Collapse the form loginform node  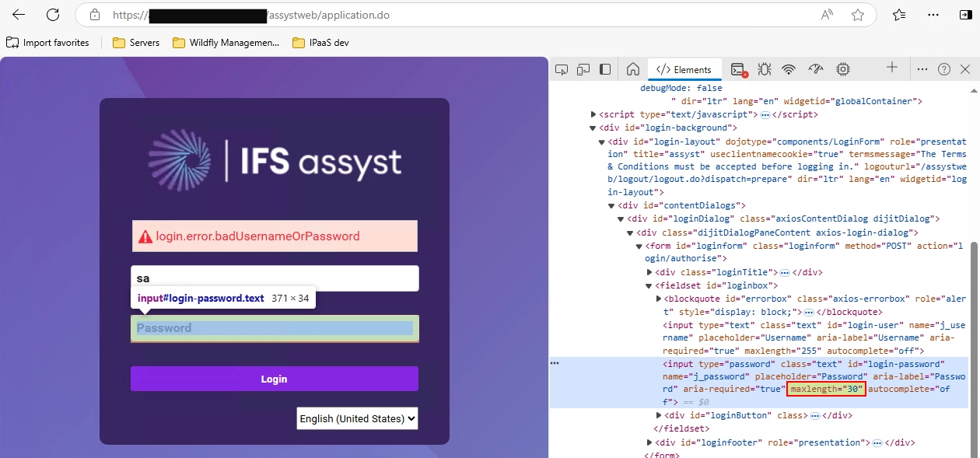tap(640, 246)
